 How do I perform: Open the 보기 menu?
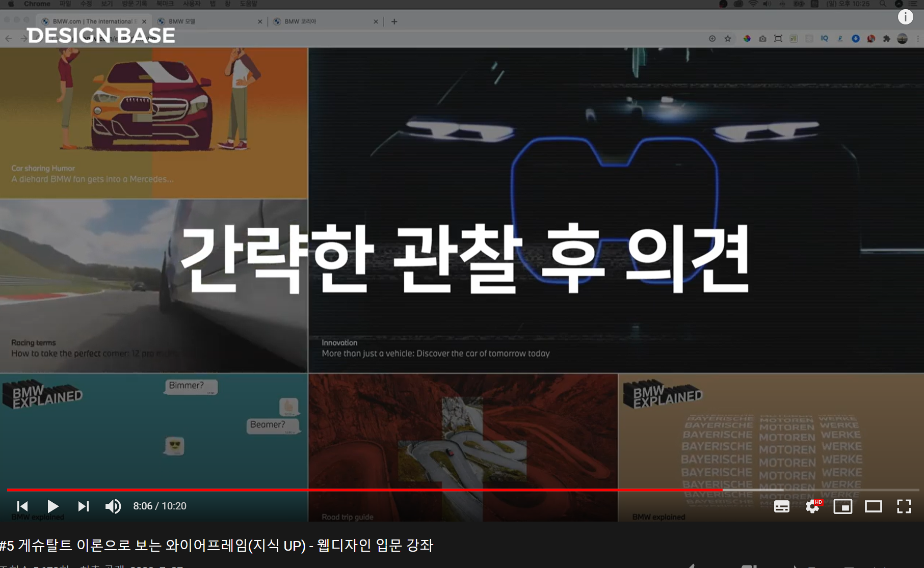(x=107, y=4)
